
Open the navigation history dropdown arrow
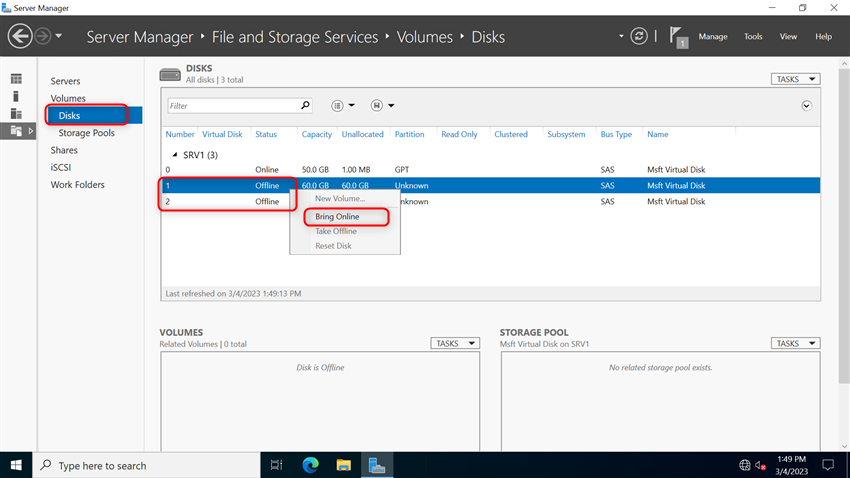coord(59,36)
